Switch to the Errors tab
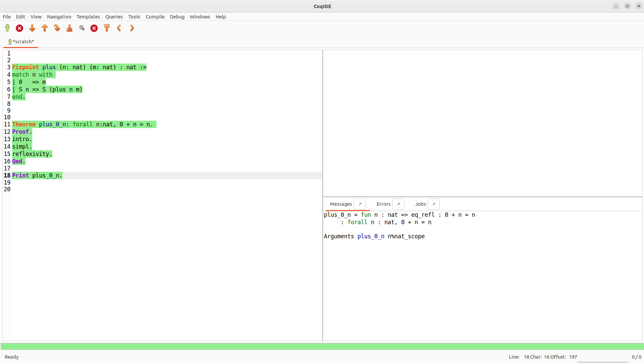Viewport: 644px width, 363px height. pos(383,204)
